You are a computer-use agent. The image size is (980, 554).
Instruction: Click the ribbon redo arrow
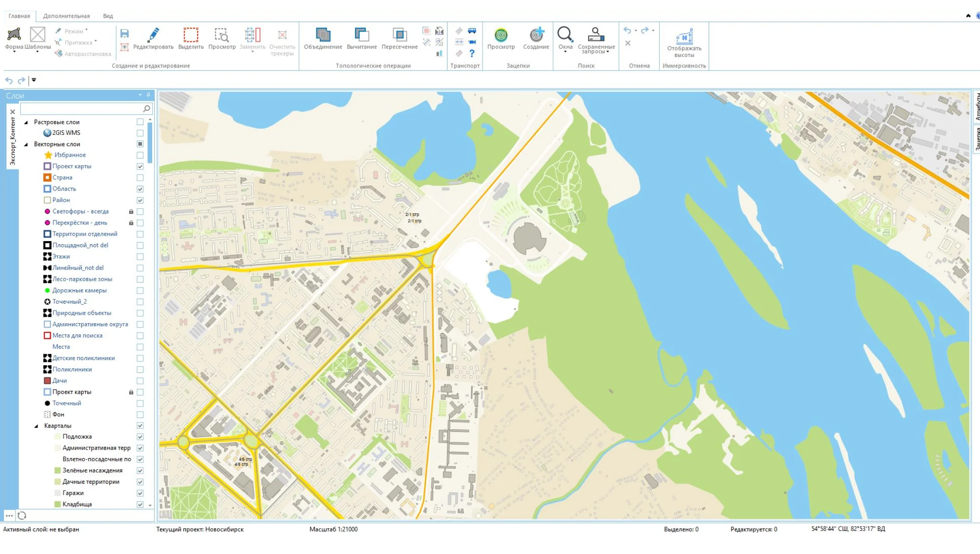pos(645,30)
